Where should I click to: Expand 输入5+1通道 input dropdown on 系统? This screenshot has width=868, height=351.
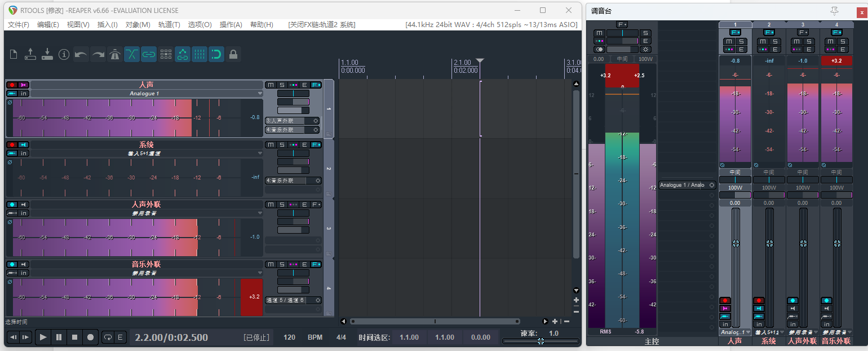(x=260, y=153)
